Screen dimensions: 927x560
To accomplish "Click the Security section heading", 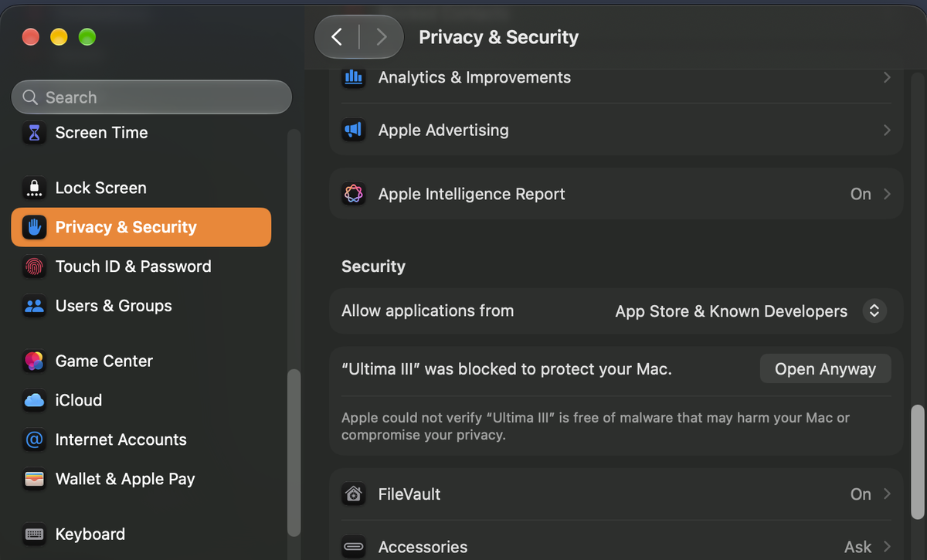I will (373, 266).
